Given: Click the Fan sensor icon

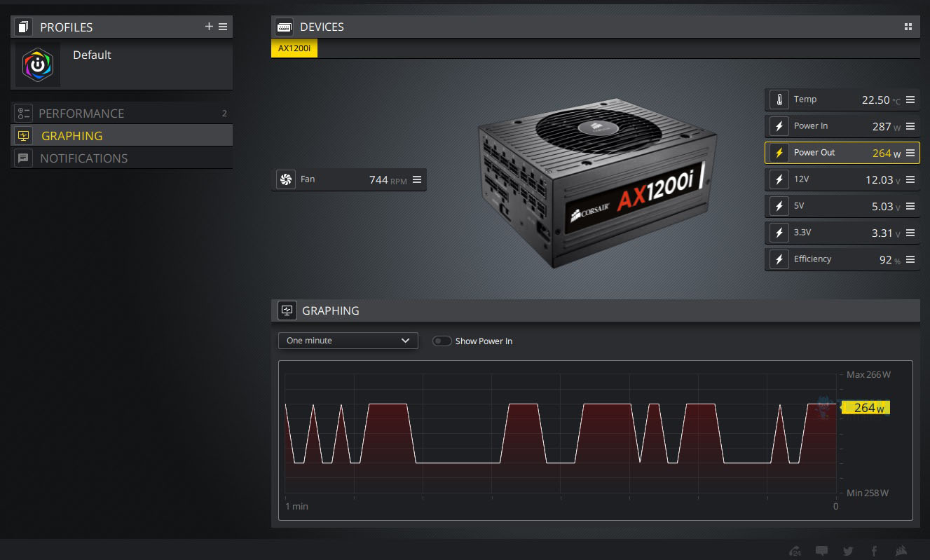Looking at the screenshot, I should pos(285,179).
